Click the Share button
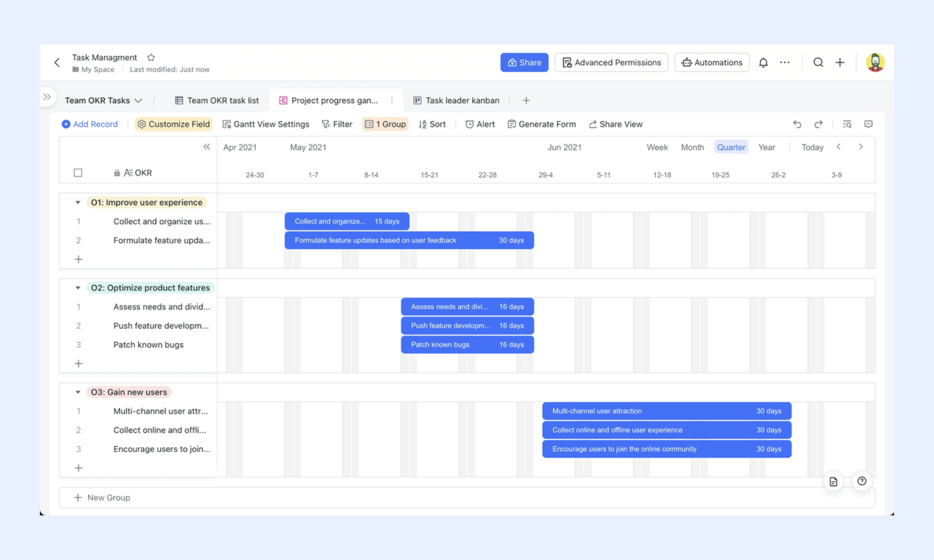 (x=524, y=63)
